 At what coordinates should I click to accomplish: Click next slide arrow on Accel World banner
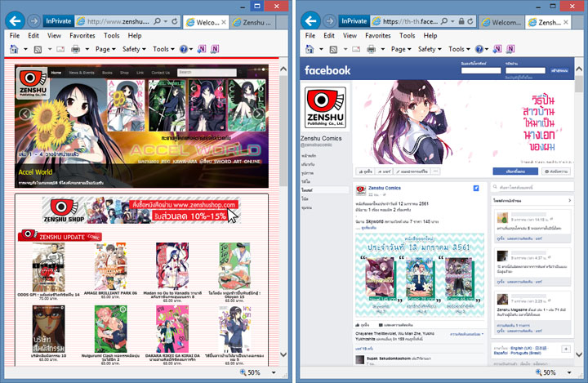(258, 114)
